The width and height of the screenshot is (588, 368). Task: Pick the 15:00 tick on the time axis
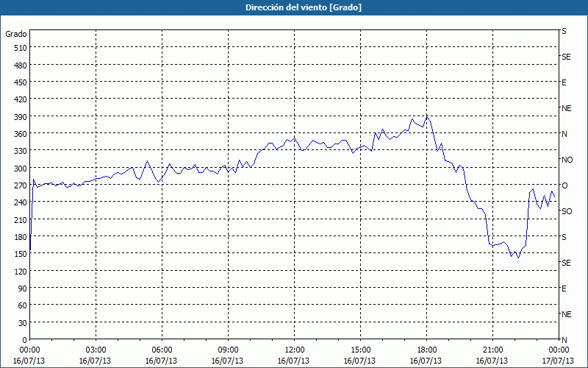coord(360,350)
